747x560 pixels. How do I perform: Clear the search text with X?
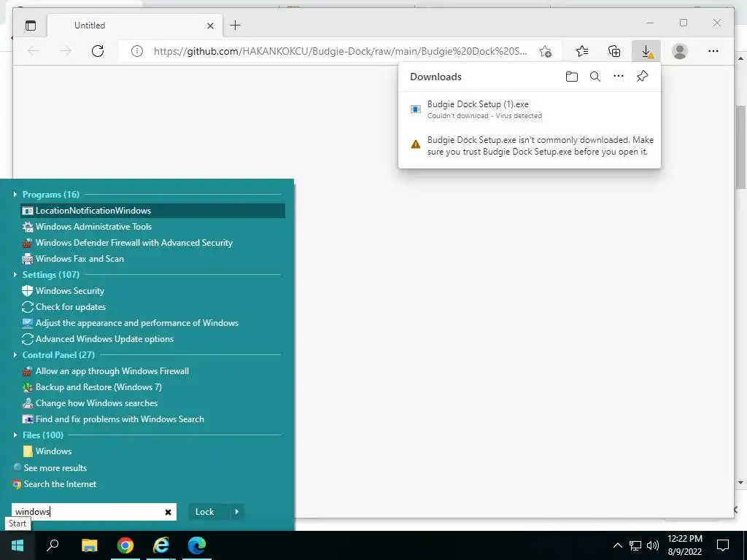169,512
